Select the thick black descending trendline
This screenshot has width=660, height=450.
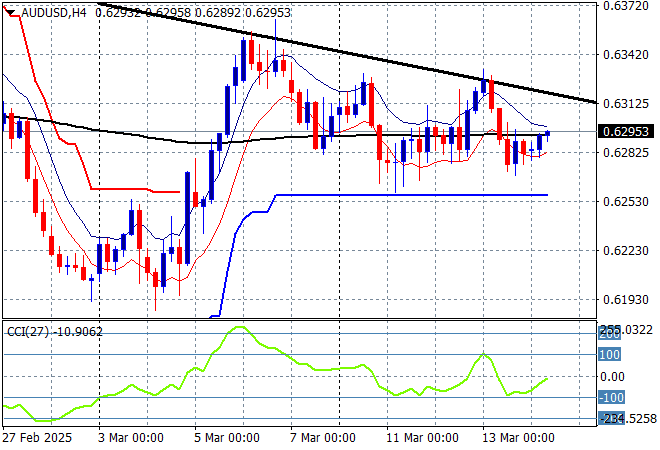(346, 53)
